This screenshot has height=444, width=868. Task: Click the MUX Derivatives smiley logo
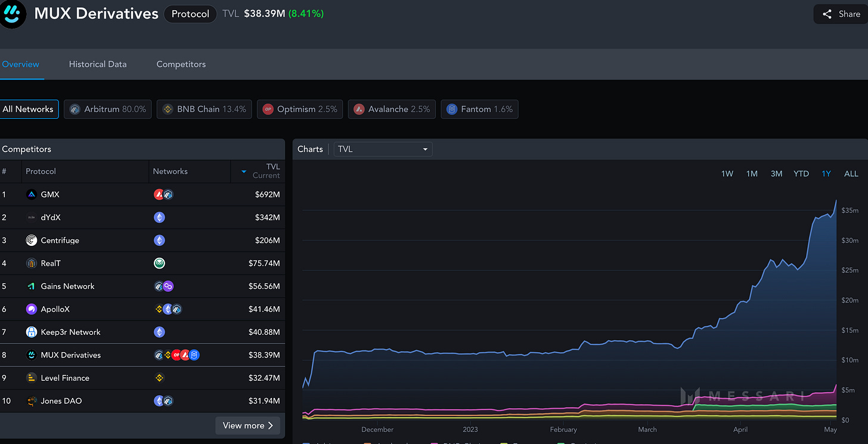(11, 13)
